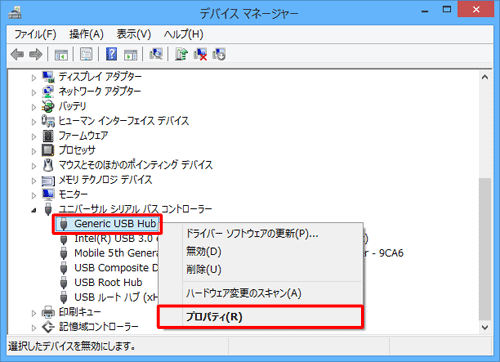Image resolution: width=500 pixels, height=362 pixels.
Task: Click the blue Help question-mark icon
Action: pyautogui.click(x=111, y=54)
